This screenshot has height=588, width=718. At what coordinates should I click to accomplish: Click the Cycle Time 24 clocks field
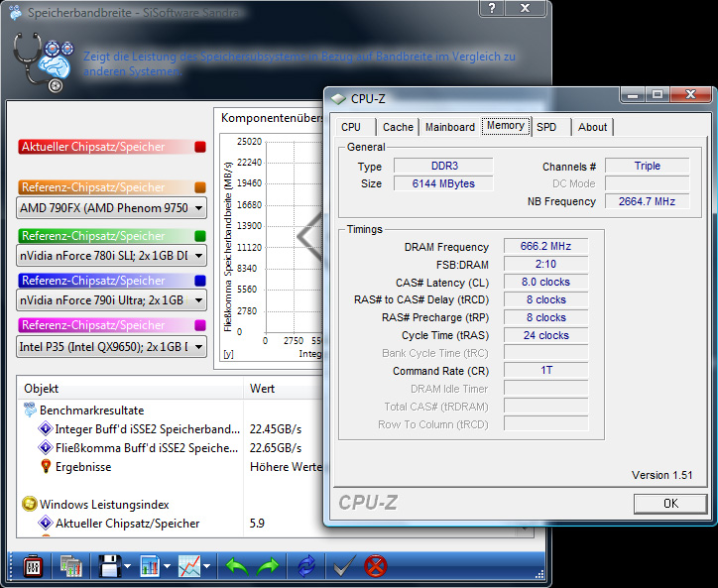point(545,335)
